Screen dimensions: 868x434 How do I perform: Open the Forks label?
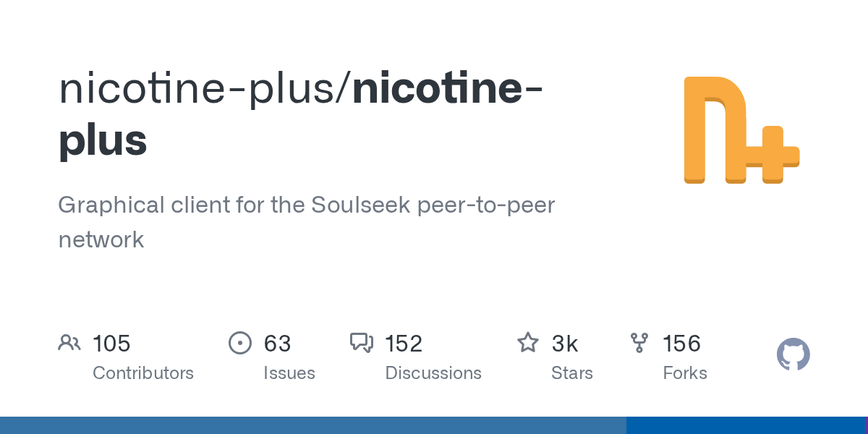point(685,373)
